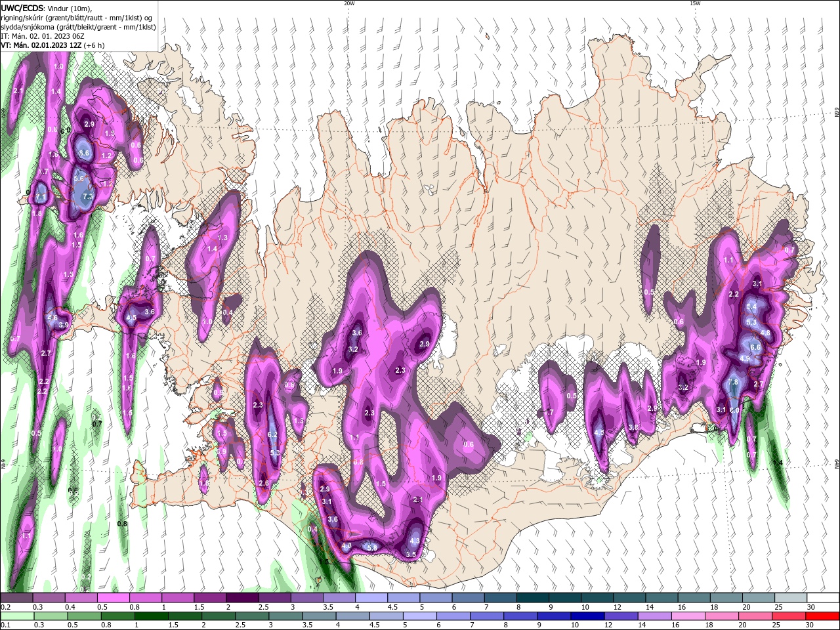Click the pale green 0.1 swatch in rain legend

(x=17, y=616)
